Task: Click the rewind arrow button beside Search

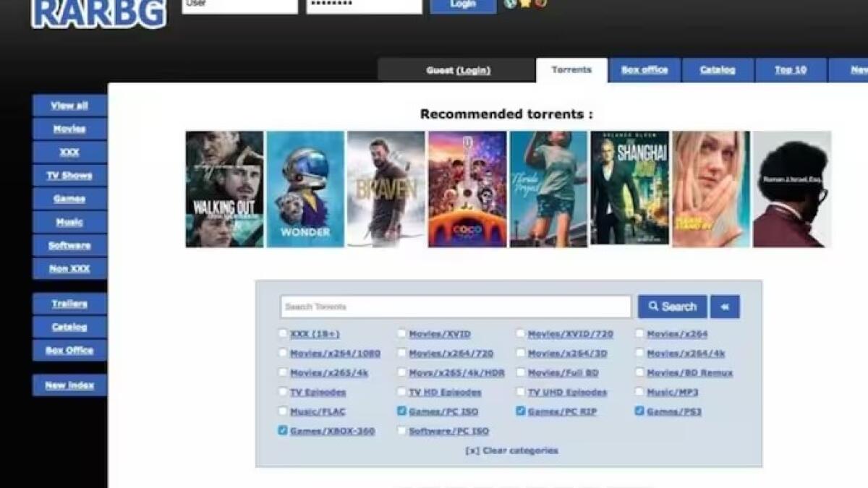Action: pyautogui.click(x=725, y=307)
